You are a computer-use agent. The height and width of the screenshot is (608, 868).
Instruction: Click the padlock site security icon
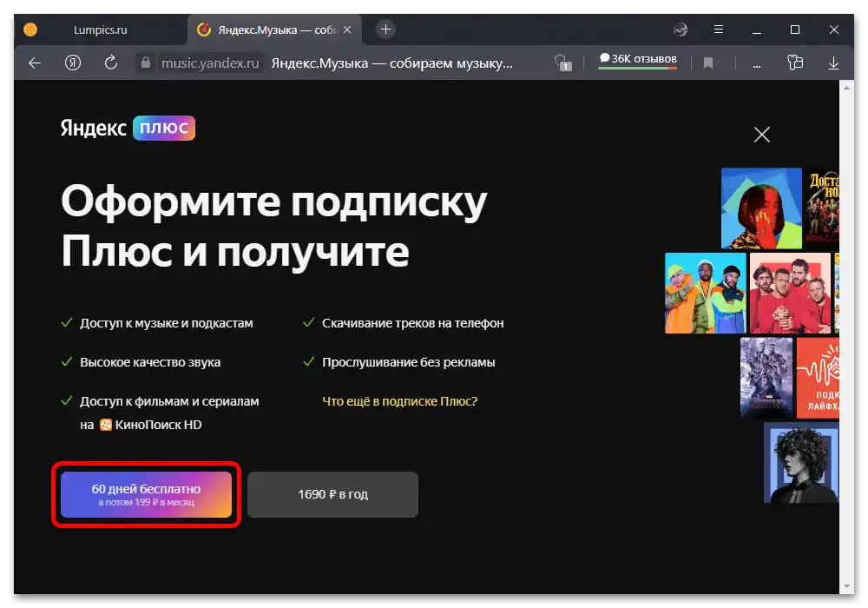point(145,63)
